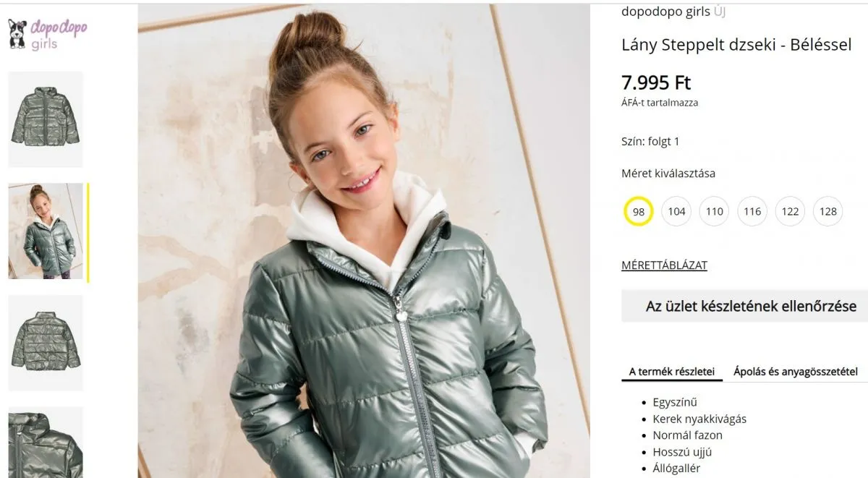
Task: Choose size 104
Action: (676, 211)
